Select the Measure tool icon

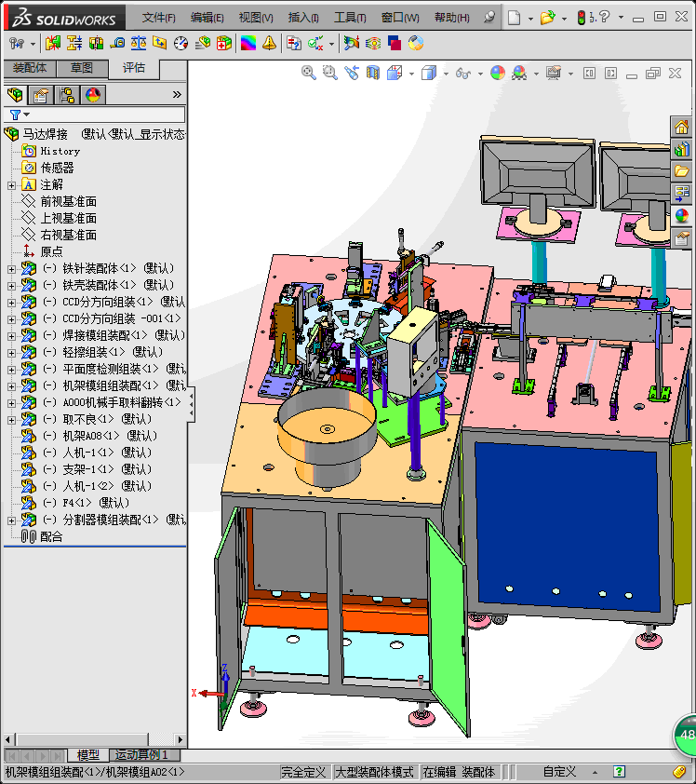point(117,44)
